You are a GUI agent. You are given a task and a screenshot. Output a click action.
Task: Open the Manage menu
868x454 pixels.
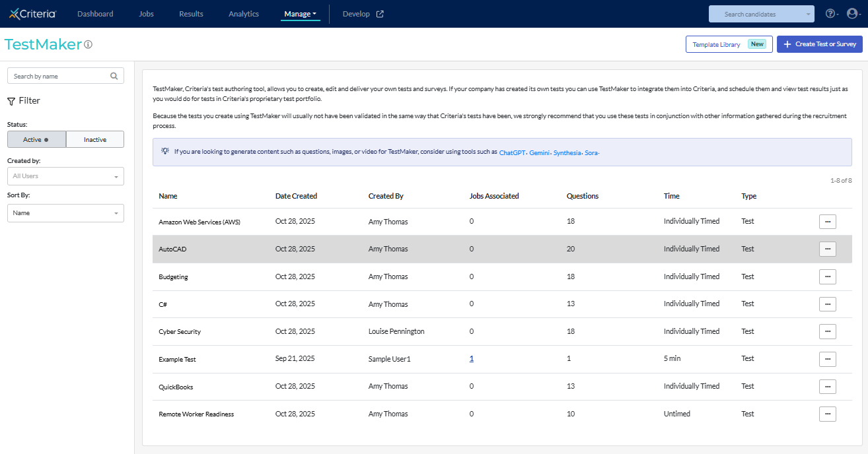pos(300,14)
